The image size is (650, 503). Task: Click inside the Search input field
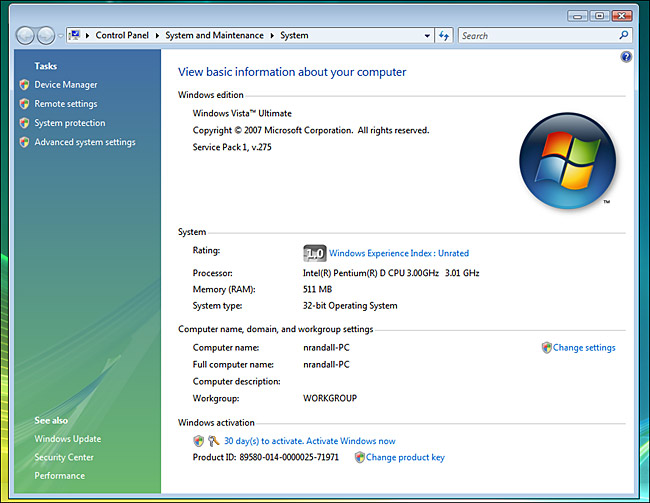pyautogui.click(x=535, y=36)
